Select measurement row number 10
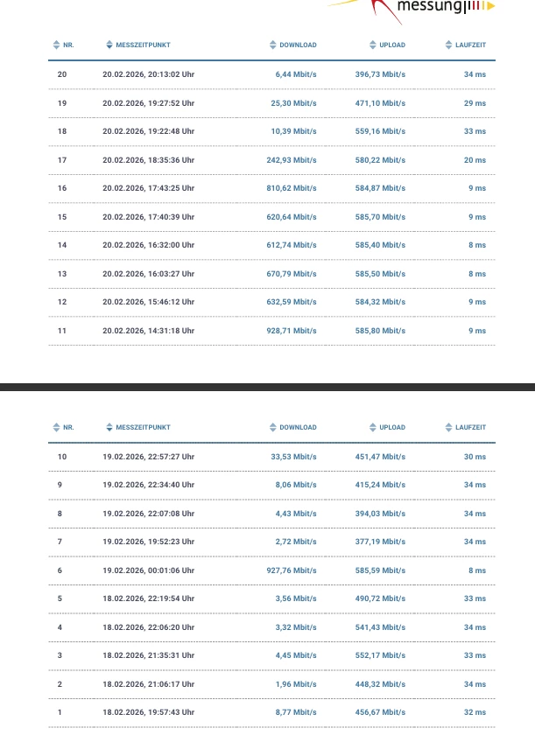 click(x=62, y=457)
